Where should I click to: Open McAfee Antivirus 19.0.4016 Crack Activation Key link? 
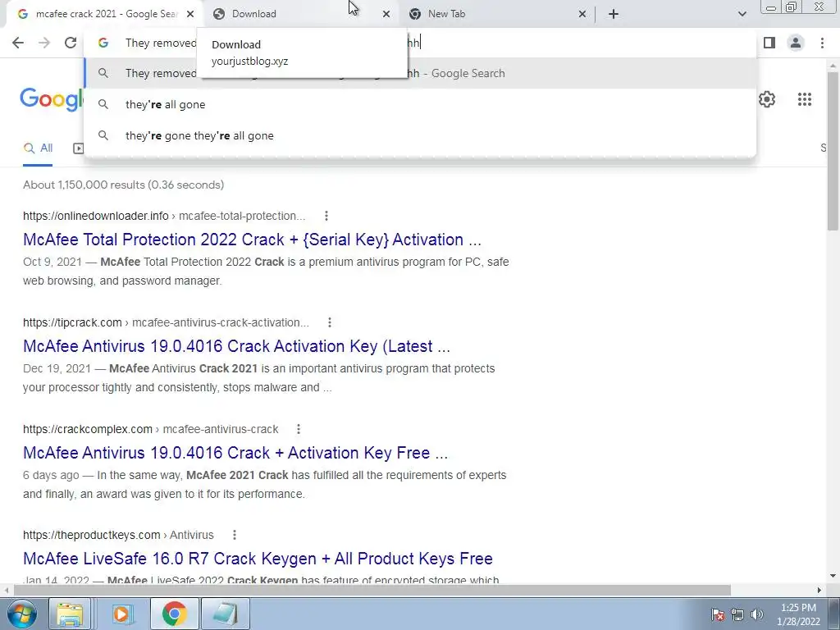237,346
